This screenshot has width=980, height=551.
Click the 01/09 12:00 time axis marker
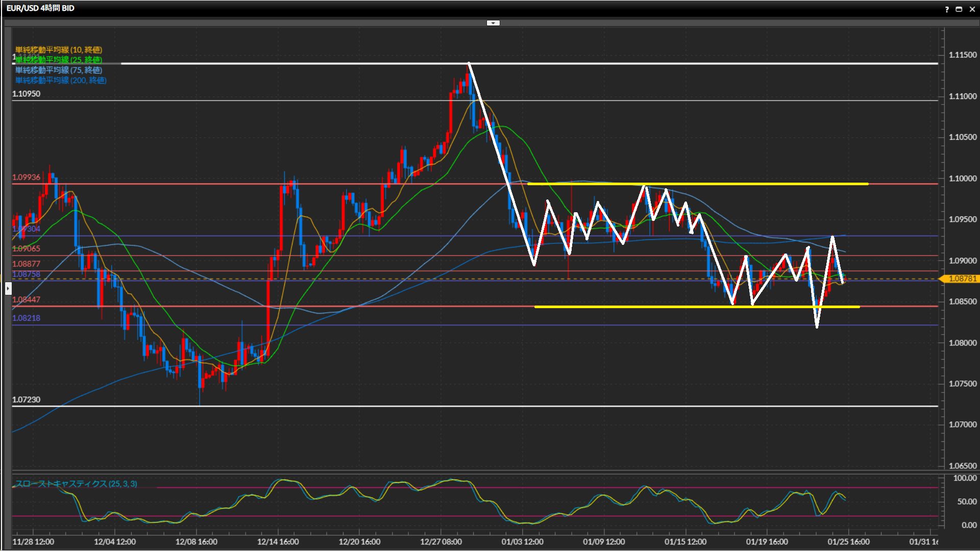coord(604,542)
